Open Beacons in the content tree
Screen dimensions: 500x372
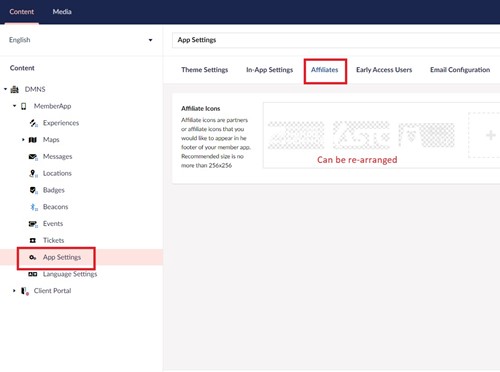55,207
